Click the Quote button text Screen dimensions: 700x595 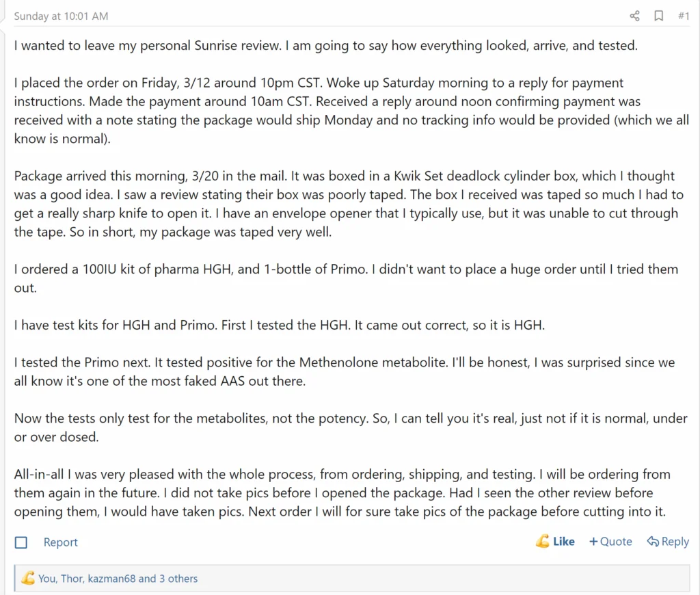pyautogui.click(x=616, y=542)
